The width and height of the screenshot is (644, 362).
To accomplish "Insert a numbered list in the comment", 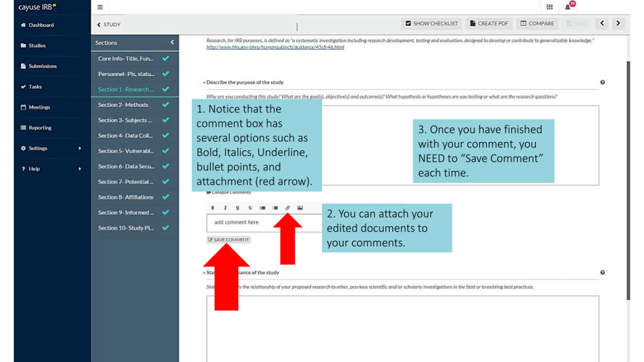I will [275, 208].
